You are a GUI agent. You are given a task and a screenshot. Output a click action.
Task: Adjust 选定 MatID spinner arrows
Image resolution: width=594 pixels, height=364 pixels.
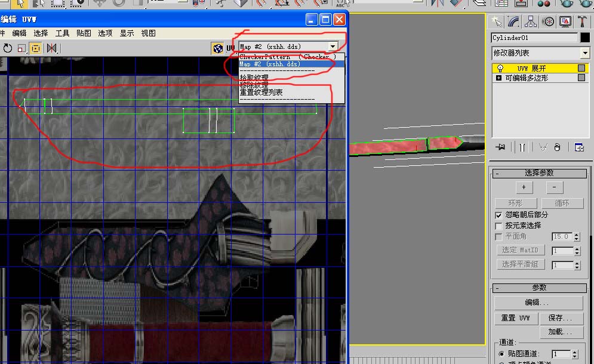click(x=577, y=251)
